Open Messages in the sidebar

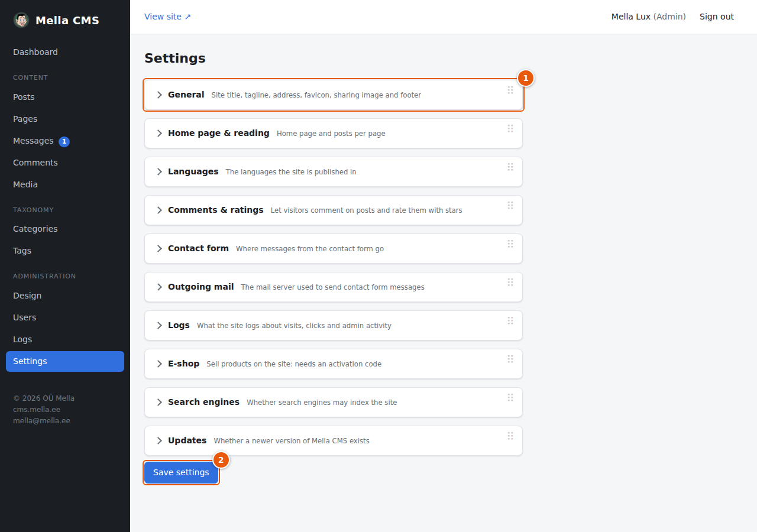click(x=65, y=141)
